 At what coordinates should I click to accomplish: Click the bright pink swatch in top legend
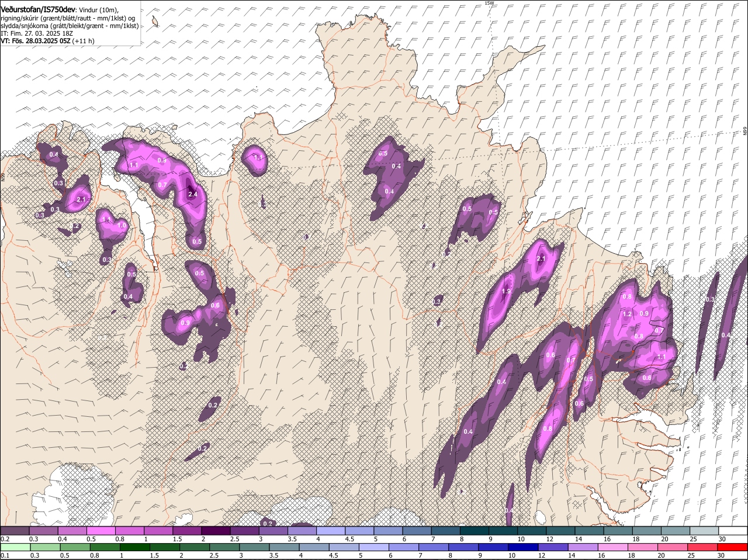pos(102,531)
